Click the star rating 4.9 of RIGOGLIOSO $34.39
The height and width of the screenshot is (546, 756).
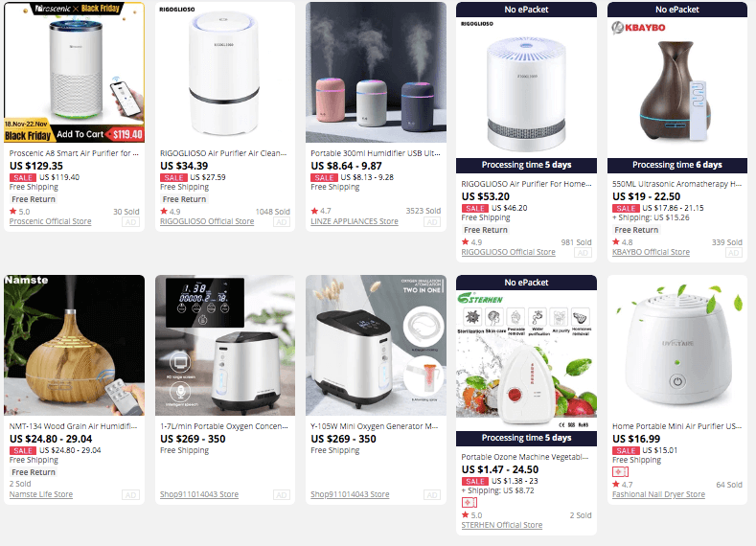click(x=171, y=211)
